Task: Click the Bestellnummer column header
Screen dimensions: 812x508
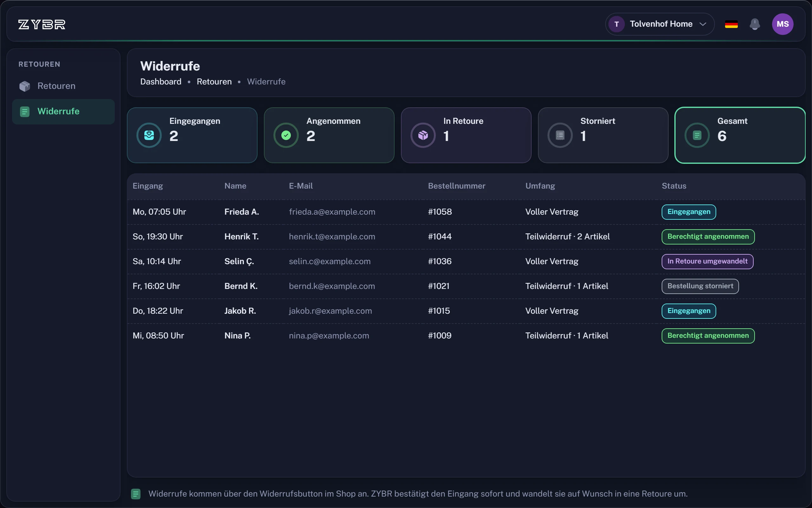Action: tap(456, 186)
